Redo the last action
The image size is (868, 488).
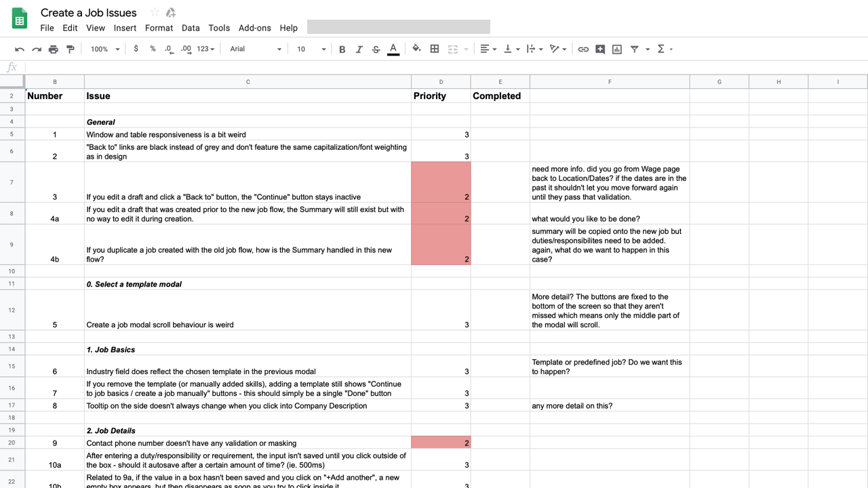[x=37, y=49]
